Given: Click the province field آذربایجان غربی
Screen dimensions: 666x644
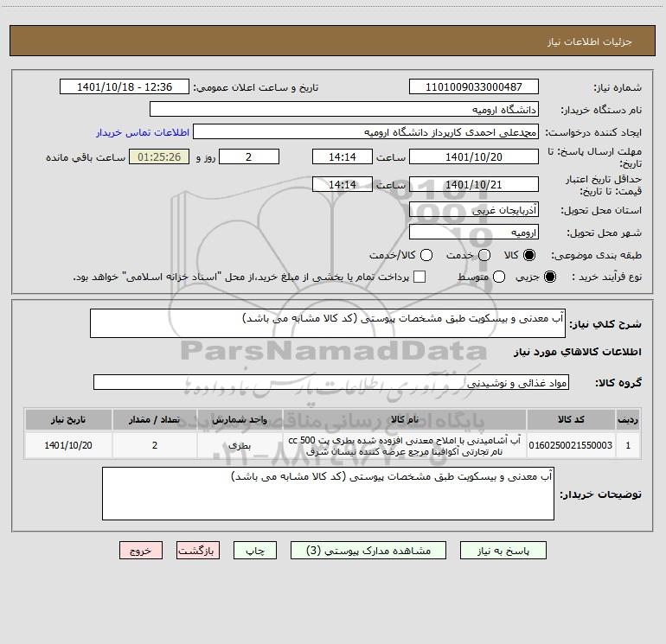Looking at the screenshot, I should tap(474, 209).
